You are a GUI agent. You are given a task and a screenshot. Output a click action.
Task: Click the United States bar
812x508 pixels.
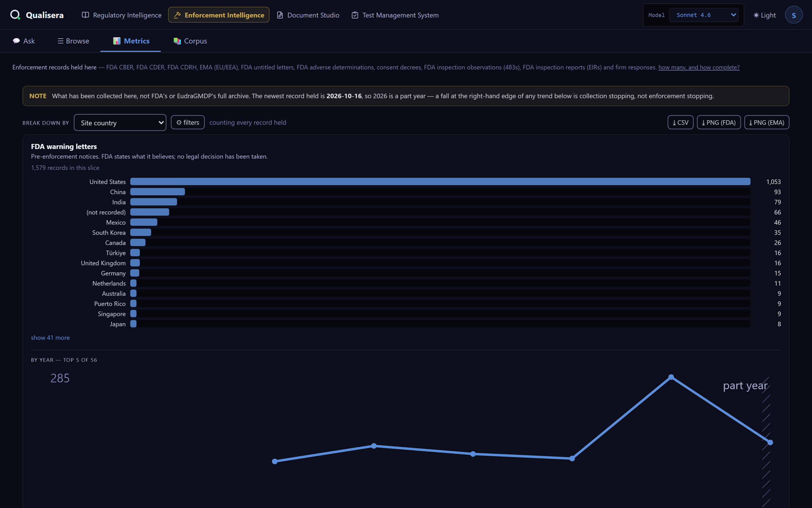(x=440, y=182)
